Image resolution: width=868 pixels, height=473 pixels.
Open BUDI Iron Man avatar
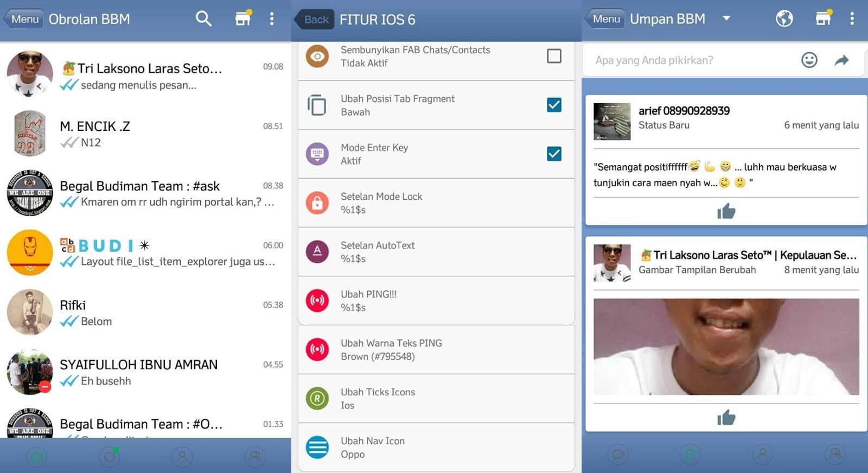(x=30, y=253)
